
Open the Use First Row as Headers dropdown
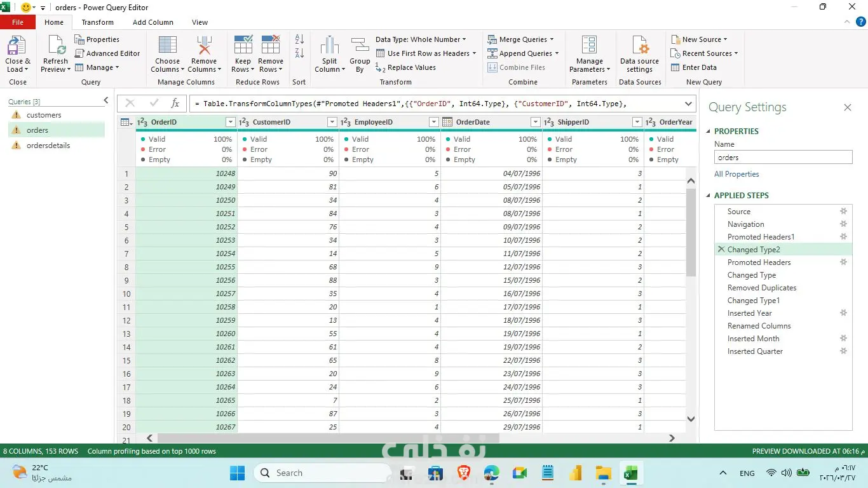click(426, 53)
